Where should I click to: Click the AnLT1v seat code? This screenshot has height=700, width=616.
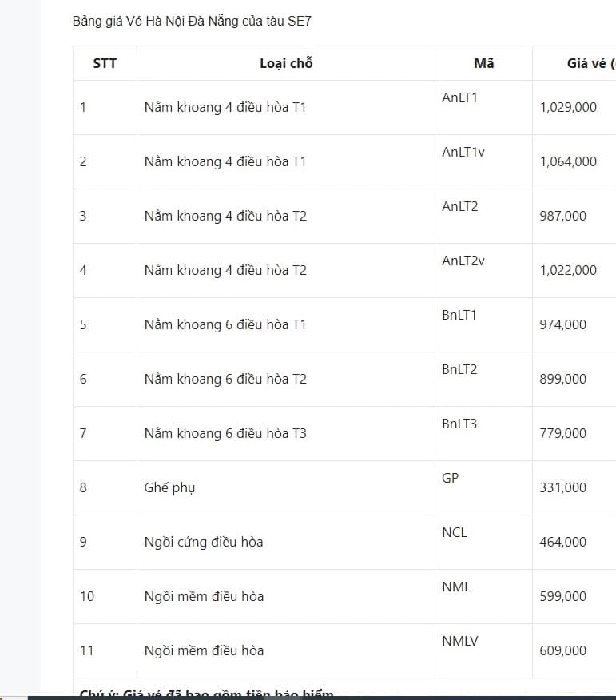tap(463, 152)
